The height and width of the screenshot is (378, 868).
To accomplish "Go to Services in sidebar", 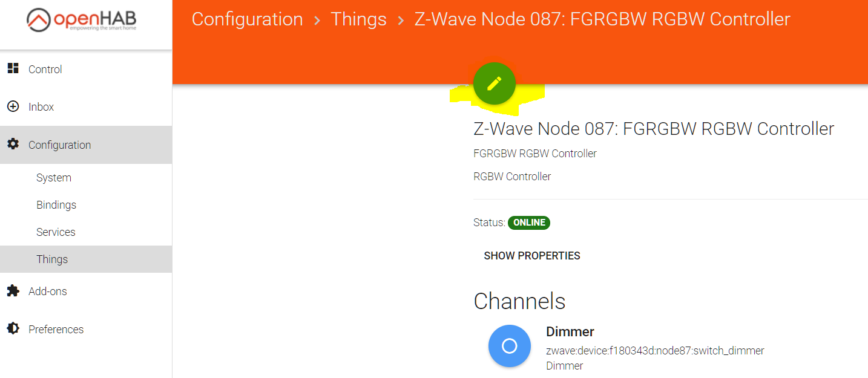I will (56, 232).
